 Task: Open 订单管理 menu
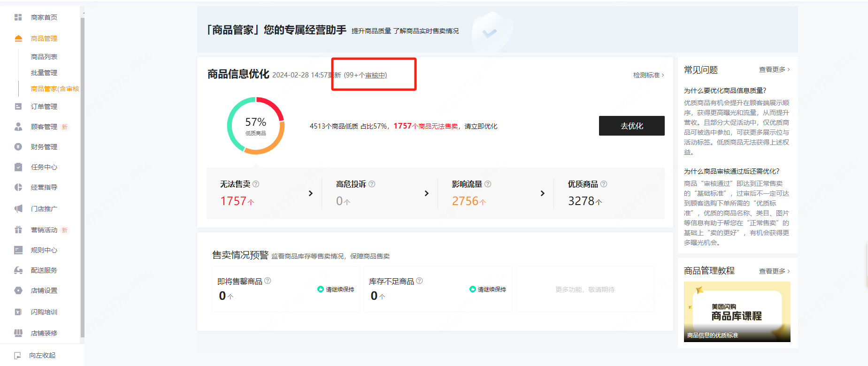coord(44,107)
